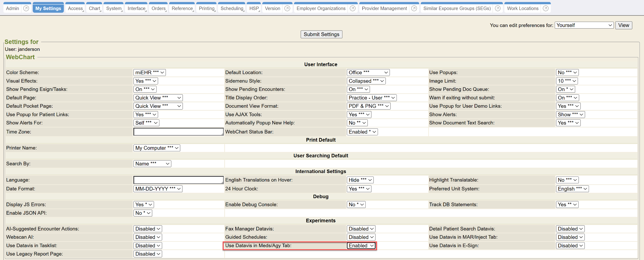This screenshot has height=260, width=644.
Task: Click the Similar Exposure Groups arrow icon
Action: point(497,8)
